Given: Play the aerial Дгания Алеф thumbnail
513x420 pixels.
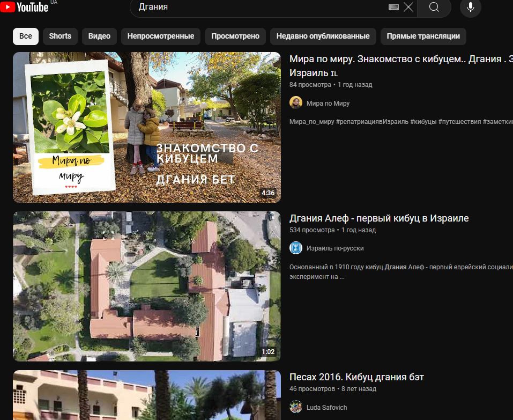Looking at the screenshot, I should (146, 286).
